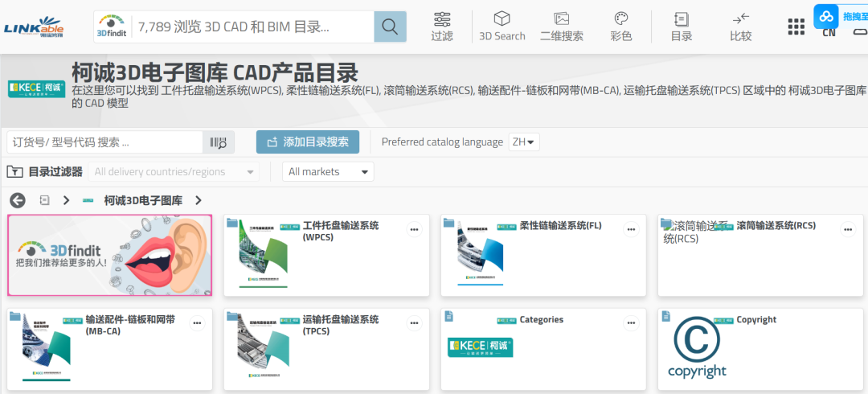Click the 订货号/型号代码 search field
868x394 pixels.
point(104,142)
